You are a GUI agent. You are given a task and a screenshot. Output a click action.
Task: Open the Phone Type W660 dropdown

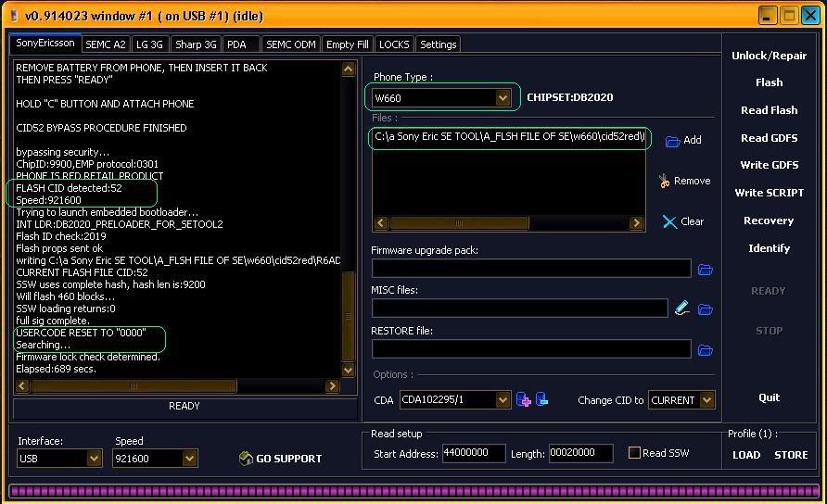pos(503,97)
